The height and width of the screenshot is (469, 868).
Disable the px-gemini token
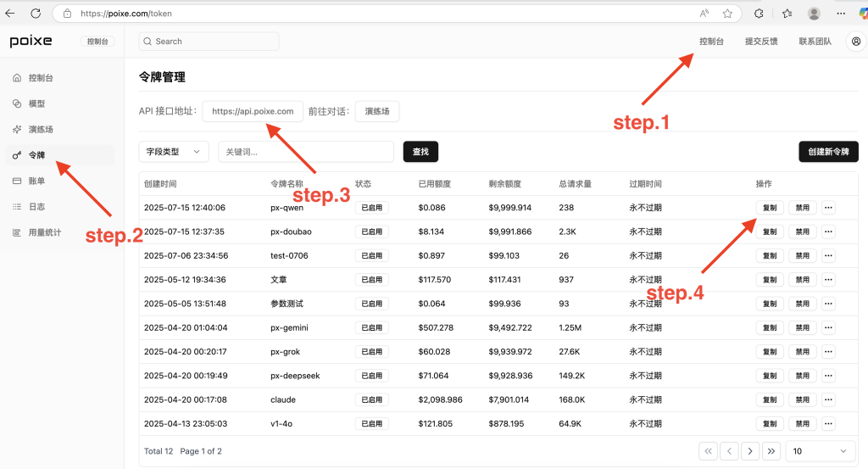pyautogui.click(x=803, y=327)
